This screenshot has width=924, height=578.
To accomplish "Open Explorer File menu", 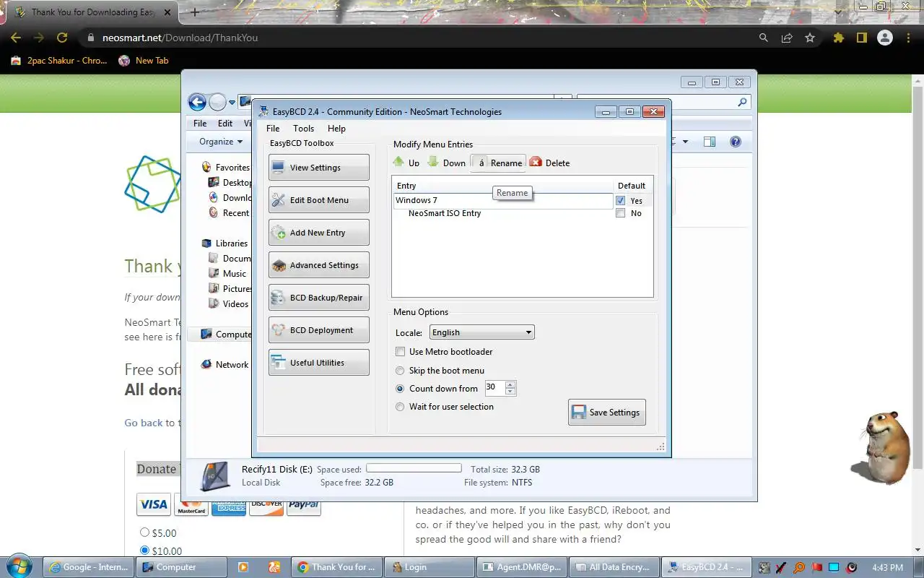I will tap(200, 124).
